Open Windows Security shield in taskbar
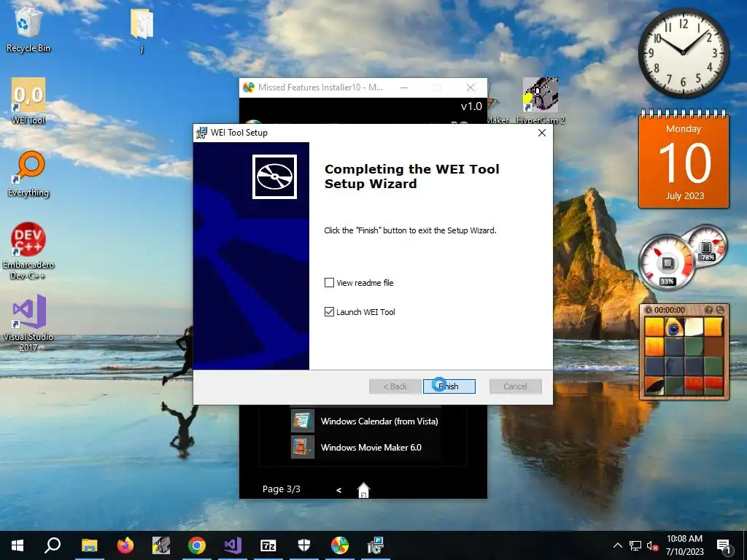 304,545
